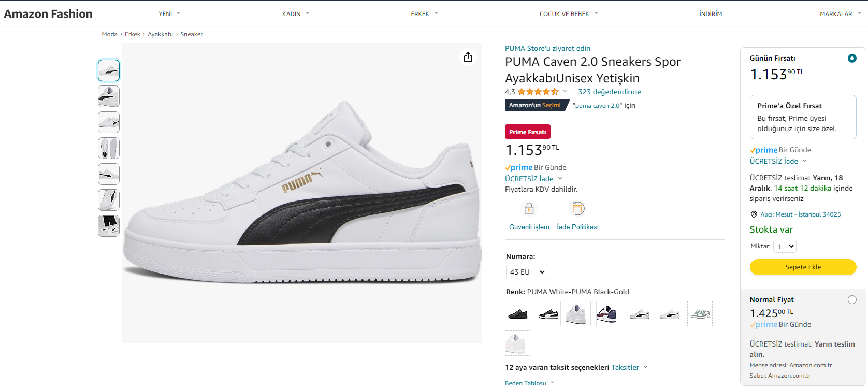The width and height of the screenshot is (868, 388).
Task: Select the Normal Fiyat radio button
Action: coord(852,300)
